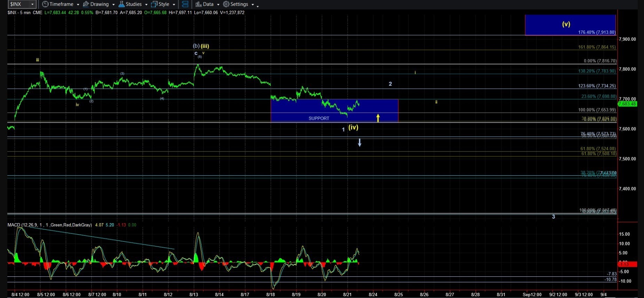Click the 'L=7,683.44' last price text
Viewport: 644px width, 298px height.
[x=55, y=13]
